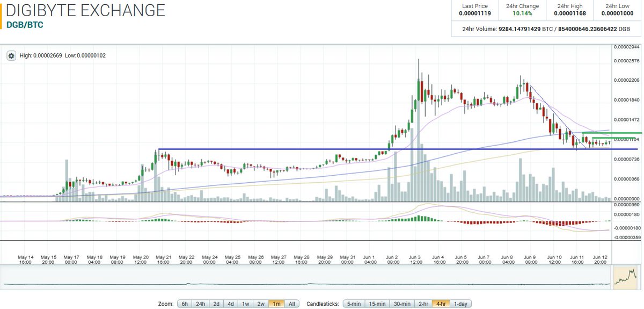Set zoom to 4d
Viewport: 644px width, 309px height.
[231, 304]
